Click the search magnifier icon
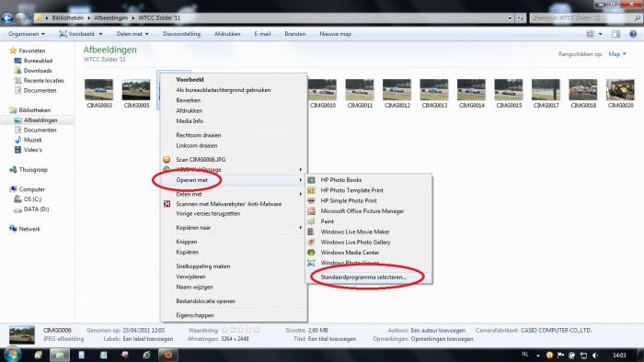Viewport: 644px width, 362px height. pyautogui.click(x=637, y=18)
